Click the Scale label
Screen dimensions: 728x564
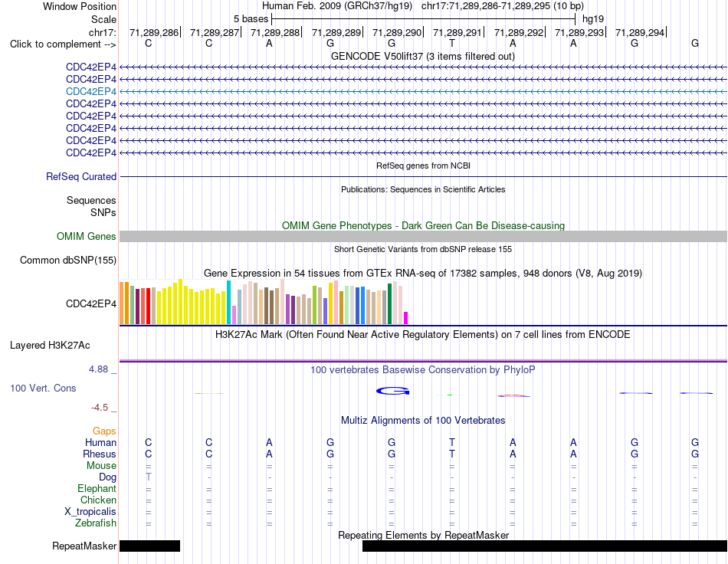click(103, 19)
